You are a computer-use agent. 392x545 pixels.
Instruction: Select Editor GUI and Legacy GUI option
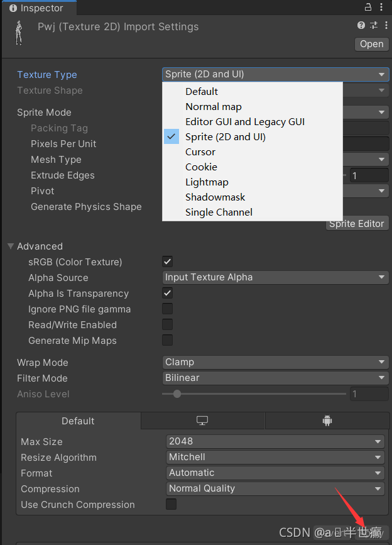click(x=253, y=122)
